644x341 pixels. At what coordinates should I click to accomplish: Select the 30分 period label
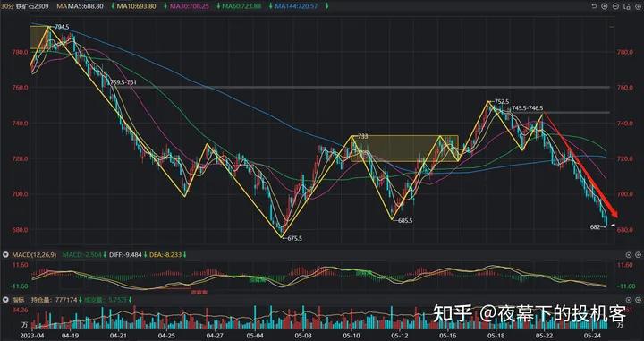[7, 6]
